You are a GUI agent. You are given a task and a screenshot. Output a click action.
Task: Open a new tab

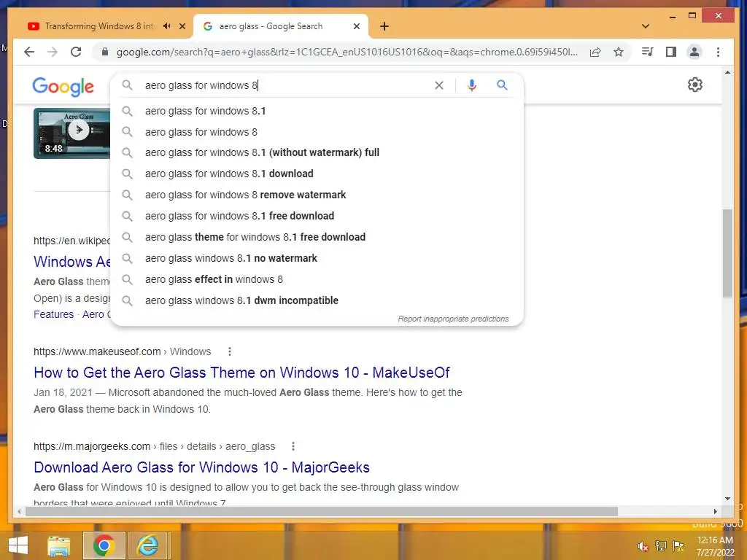(384, 26)
